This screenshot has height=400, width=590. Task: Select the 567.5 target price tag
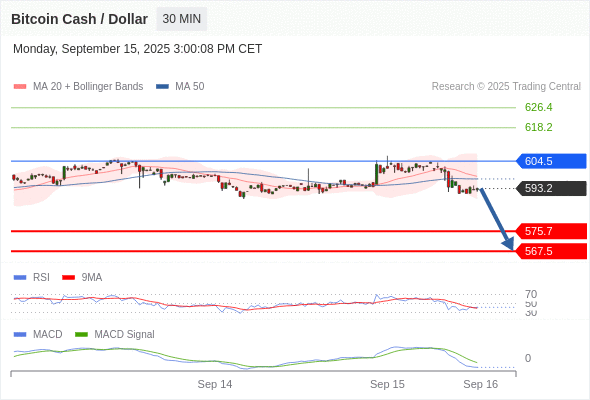click(551, 251)
